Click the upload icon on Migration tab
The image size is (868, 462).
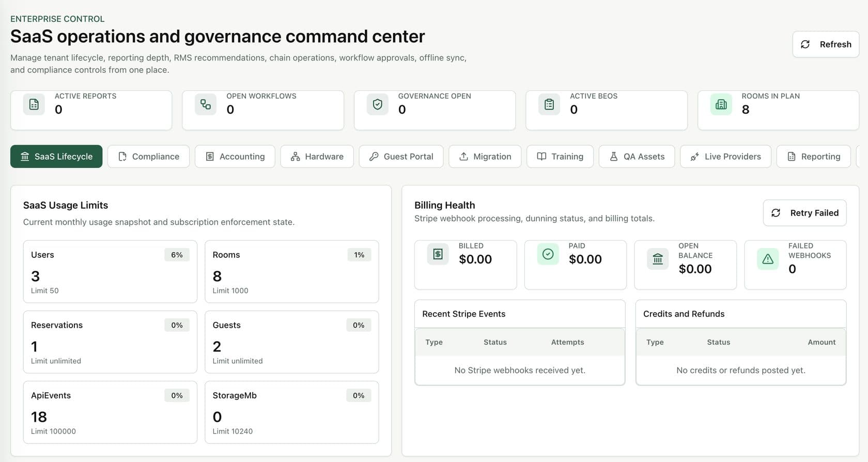[464, 157]
